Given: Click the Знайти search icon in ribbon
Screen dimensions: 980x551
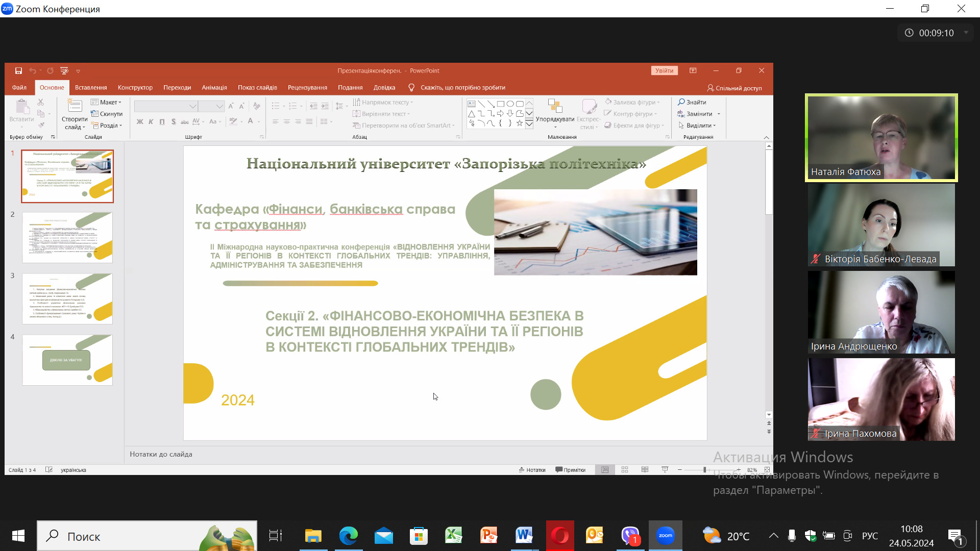Looking at the screenshot, I should (x=692, y=102).
